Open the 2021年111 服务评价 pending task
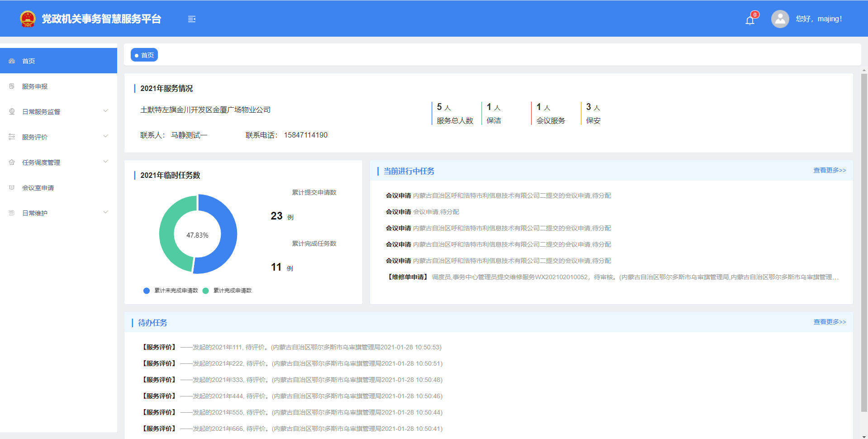This screenshot has width=868, height=439. coord(292,347)
